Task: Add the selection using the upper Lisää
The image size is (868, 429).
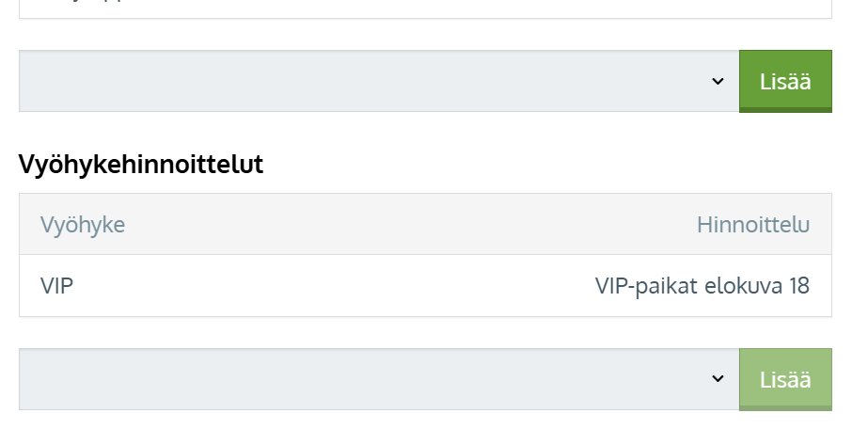Action: point(785,82)
